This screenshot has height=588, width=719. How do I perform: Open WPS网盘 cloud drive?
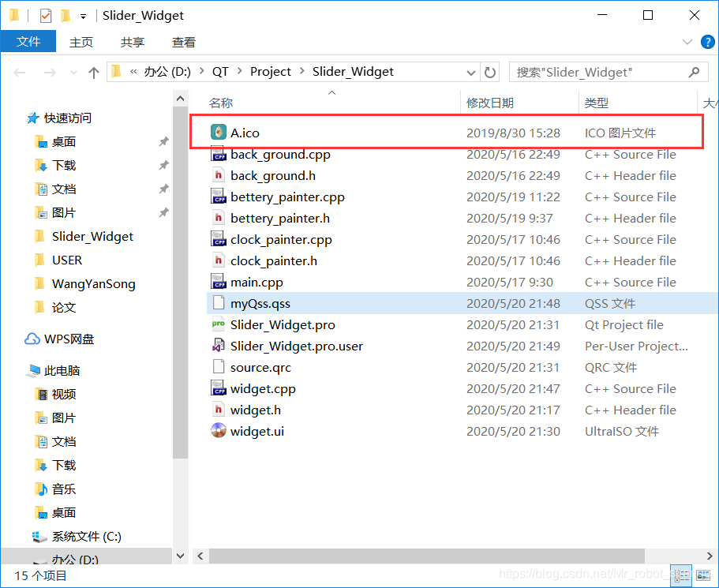(59, 339)
